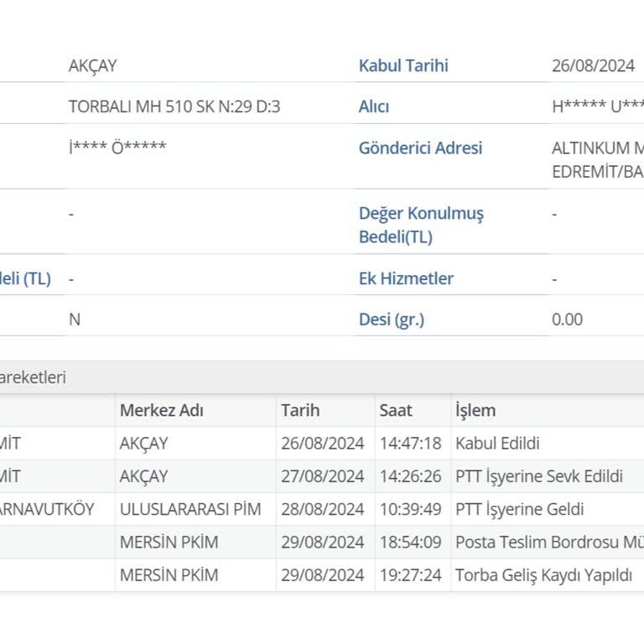Select the acceptance date 26/08/2024 value at top

[x=592, y=66]
